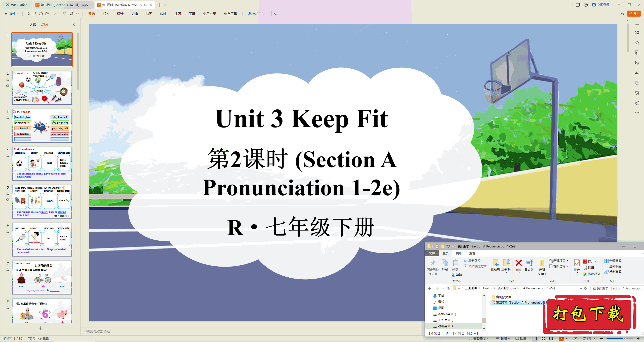The width and height of the screenshot is (644, 342).
Task: Click the 批注 comments icon in status bar
Action: 520,338
